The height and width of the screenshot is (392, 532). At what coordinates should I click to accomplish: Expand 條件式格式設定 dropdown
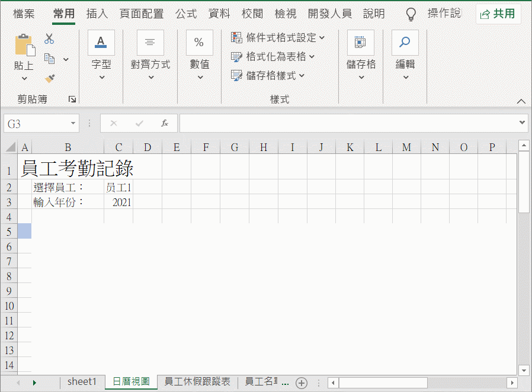278,38
